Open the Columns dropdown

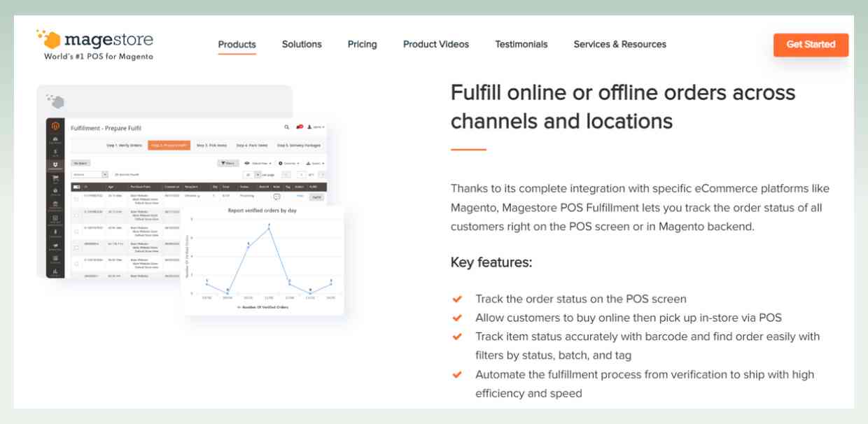(x=288, y=163)
